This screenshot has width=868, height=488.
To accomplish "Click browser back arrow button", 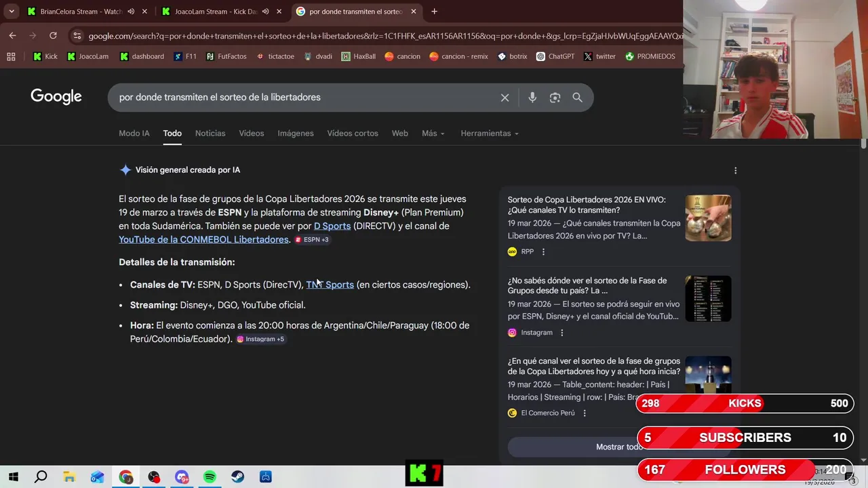I will coord(12,35).
